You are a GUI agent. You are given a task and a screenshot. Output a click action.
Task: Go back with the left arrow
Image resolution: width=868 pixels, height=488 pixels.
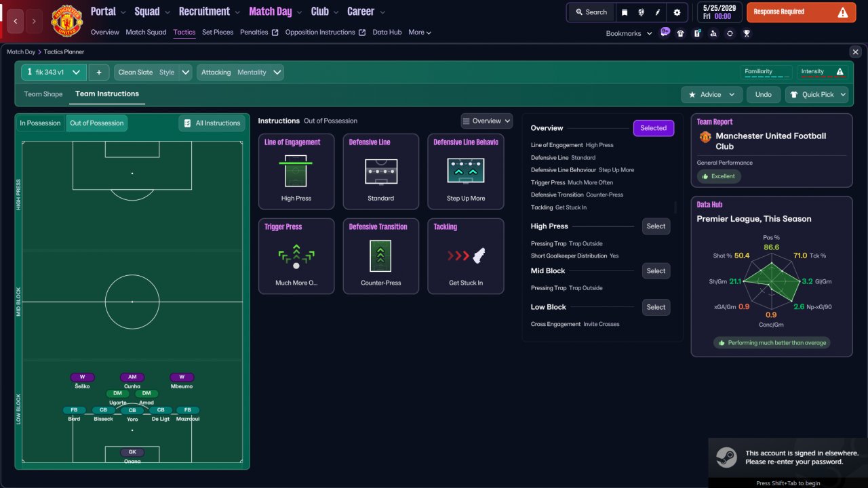(x=16, y=22)
